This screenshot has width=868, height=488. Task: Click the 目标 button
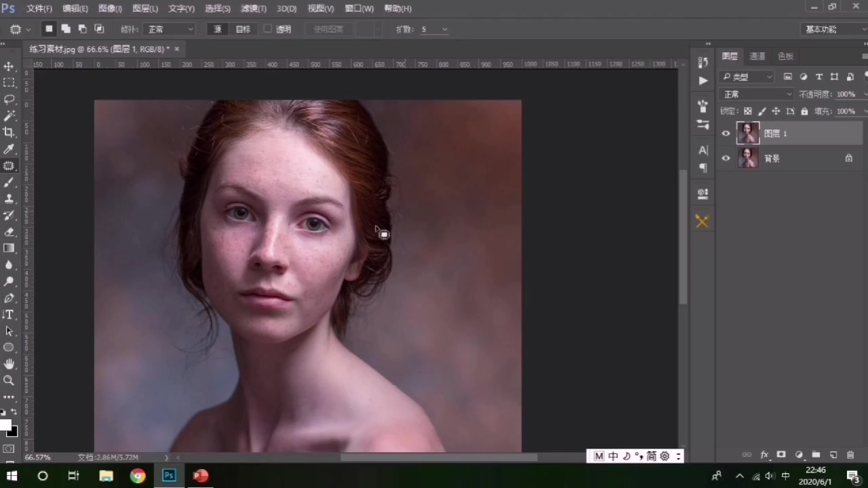click(243, 29)
